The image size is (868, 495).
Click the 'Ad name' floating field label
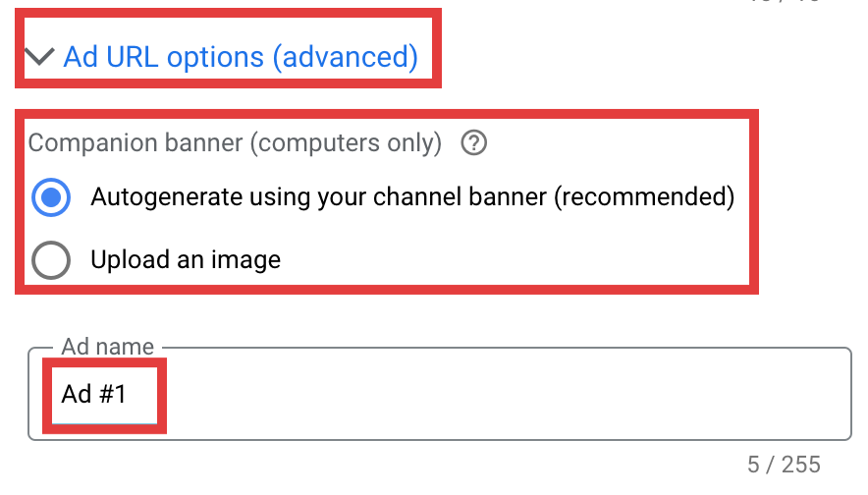point(107,347)
